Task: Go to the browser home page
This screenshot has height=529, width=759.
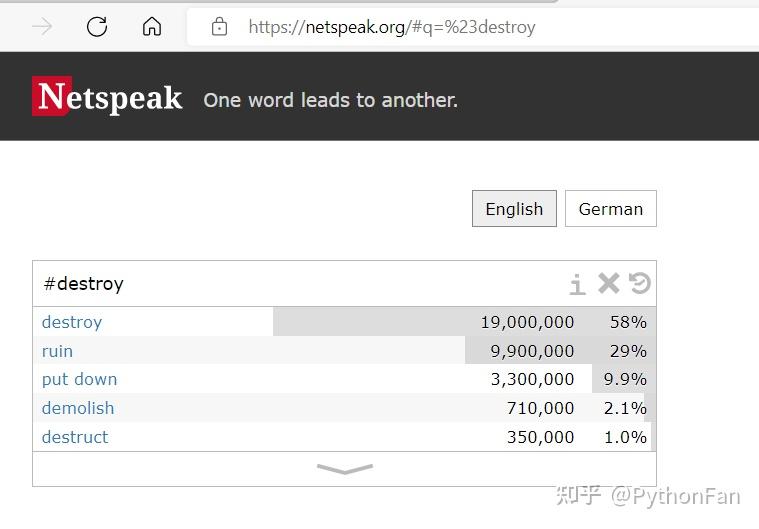Action: [152, 27]
